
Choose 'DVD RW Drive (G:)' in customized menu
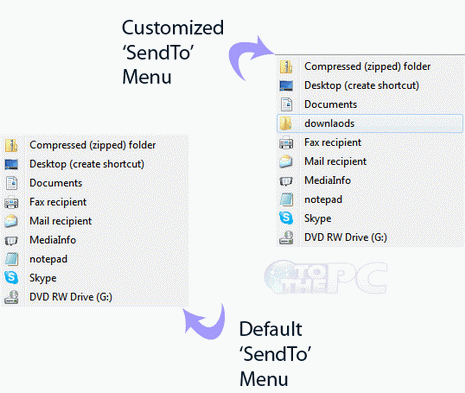[346, 238]
